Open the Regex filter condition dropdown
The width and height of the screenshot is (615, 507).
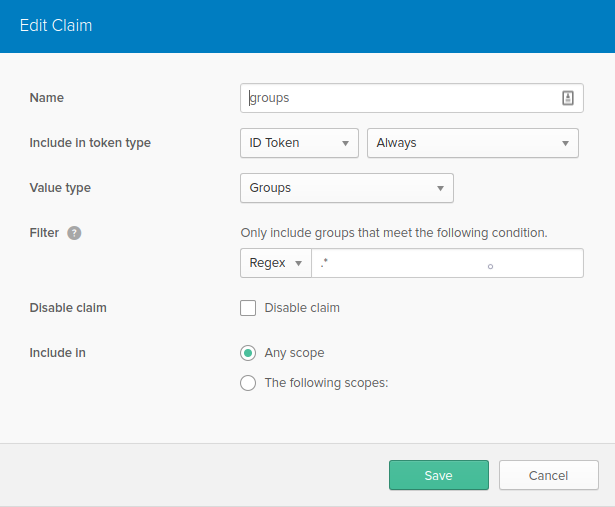(x=275, y=263)
